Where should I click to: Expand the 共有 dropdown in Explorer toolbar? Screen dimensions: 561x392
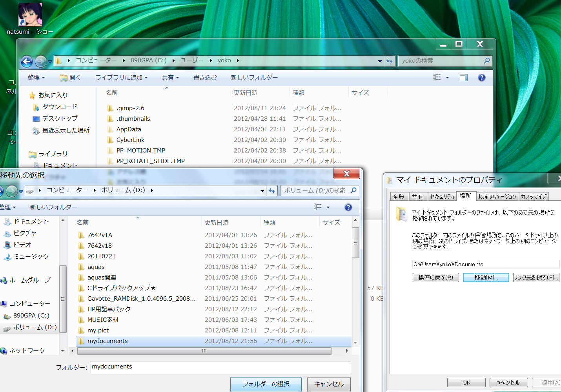click(x=170, y=78)
